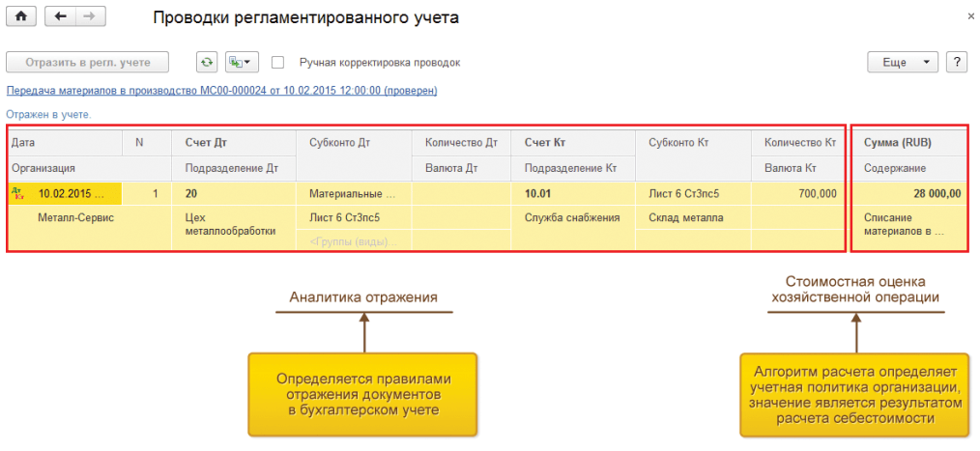This screenshot has height=451, width=980.
Task: Select the Дата column header
Action: click(21, 143)
